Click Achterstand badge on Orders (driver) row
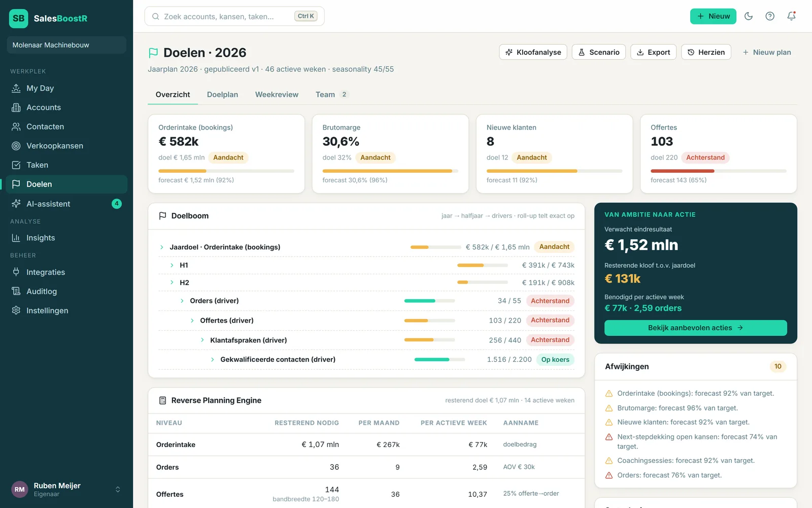This screenshot has height=508, width=812. pos(550,301)
